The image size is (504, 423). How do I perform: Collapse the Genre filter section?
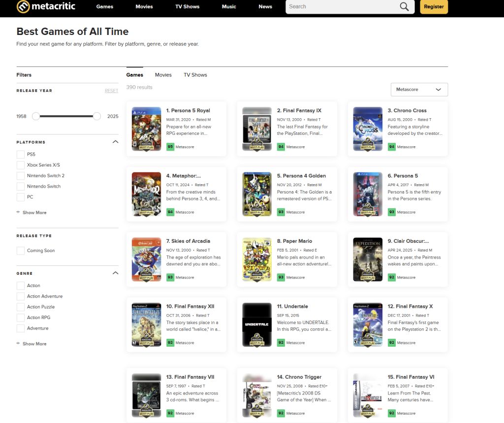pyautogui.click(x=115, y=273)
